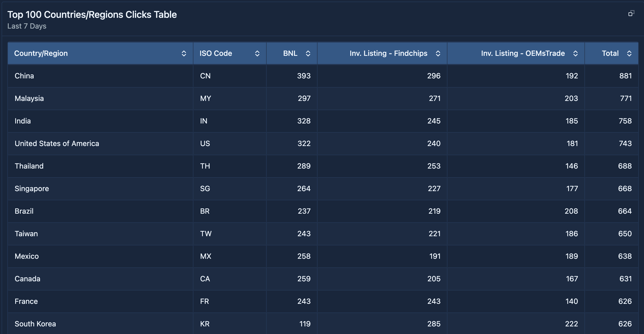644x334 pixels.
Task: Select the United States of America row
Action: point(57,144)
